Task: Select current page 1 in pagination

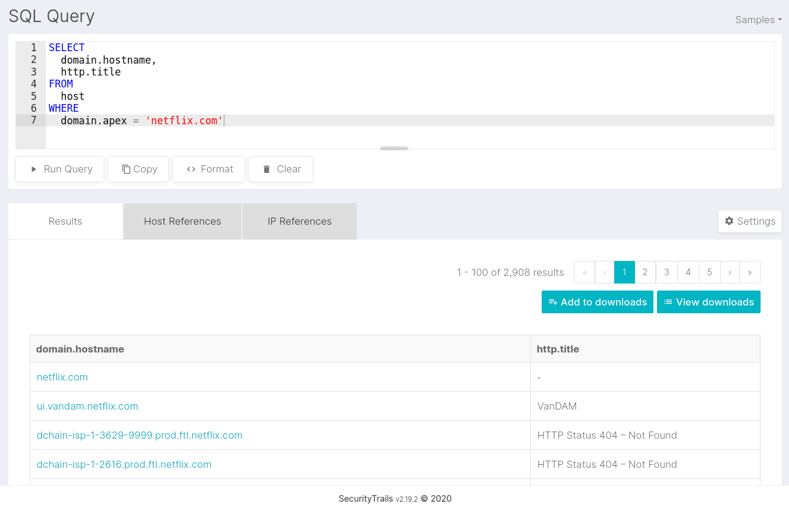Action: point(624,272)
